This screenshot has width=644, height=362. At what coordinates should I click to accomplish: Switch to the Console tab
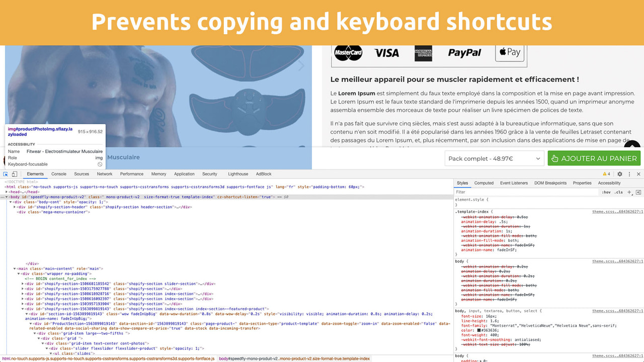(59, 174)
